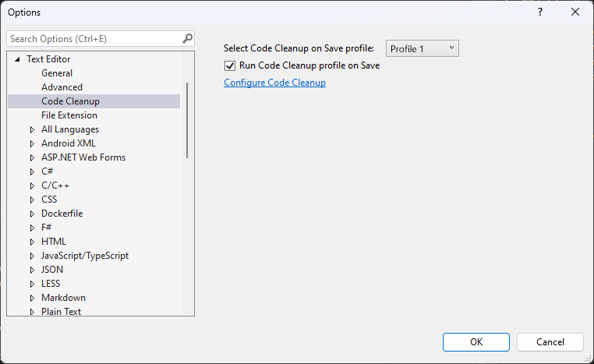Image resolution: width=594 pixels, height=364 pixels.
Task: Open the Configure Code Cleanup link
Action: (x=274, y=83)
